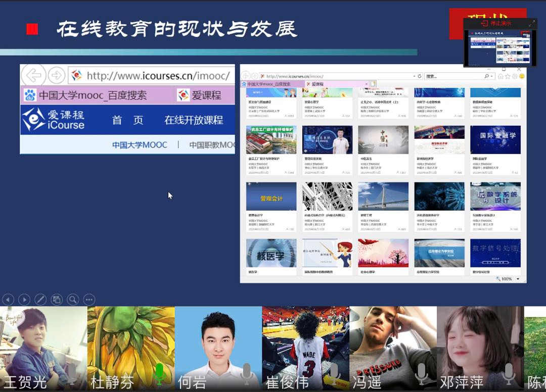Expand the 100% zoom level dropdown

518,279
